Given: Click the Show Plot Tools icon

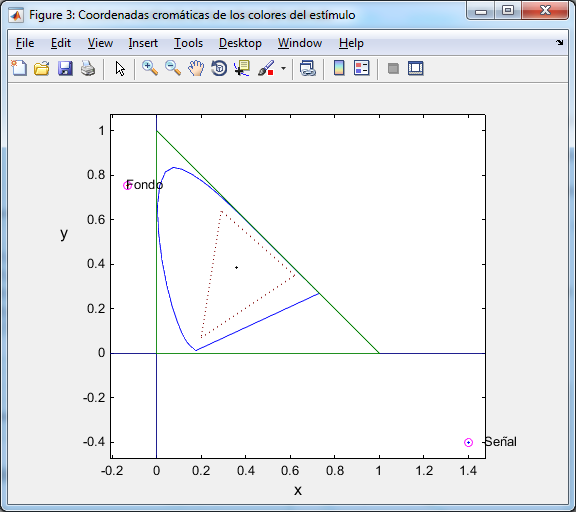Looking at the screenshot, I should [x=415, y=68].
